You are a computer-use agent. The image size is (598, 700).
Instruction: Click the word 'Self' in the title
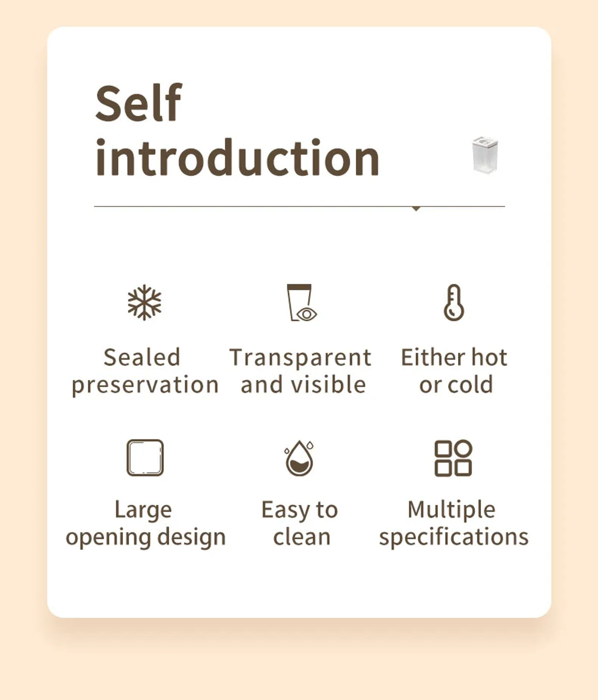(x=138, y=103)
